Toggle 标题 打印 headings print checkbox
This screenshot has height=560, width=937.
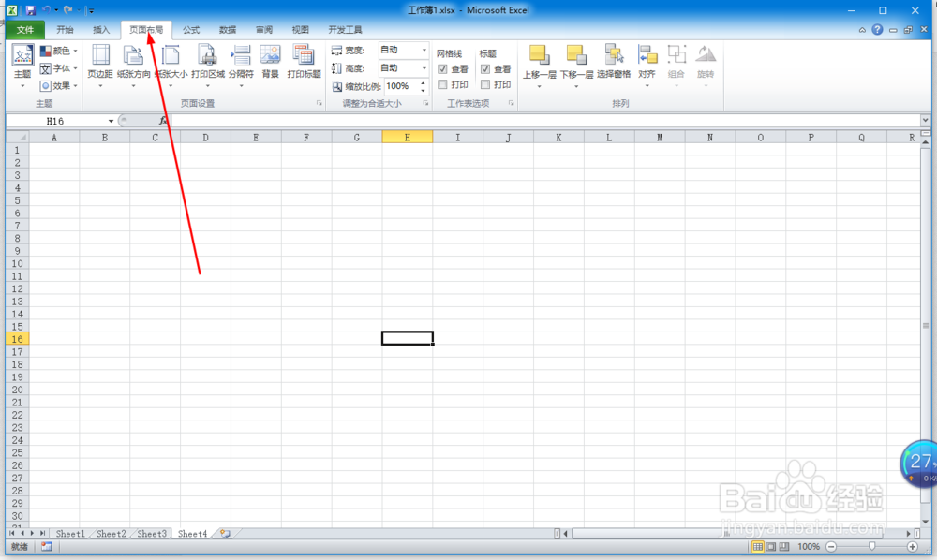[x=485, y=85]
